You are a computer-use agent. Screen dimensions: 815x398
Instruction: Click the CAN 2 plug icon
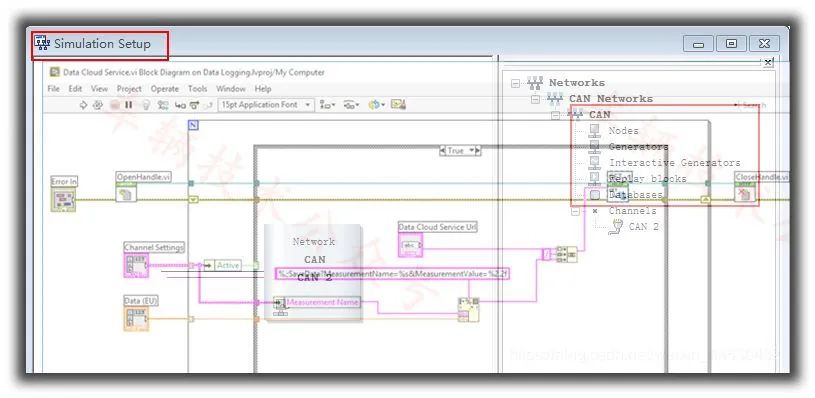(616, 227)
